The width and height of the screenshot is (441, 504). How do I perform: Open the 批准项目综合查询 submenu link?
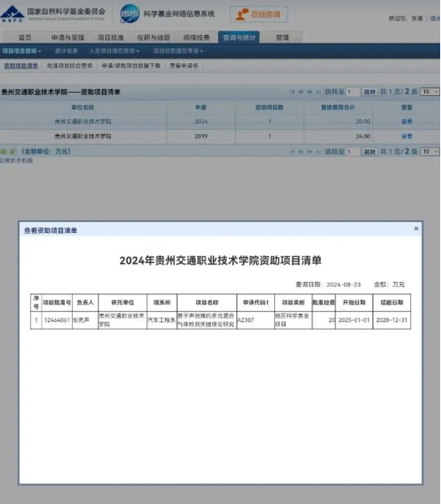point(70,66)
